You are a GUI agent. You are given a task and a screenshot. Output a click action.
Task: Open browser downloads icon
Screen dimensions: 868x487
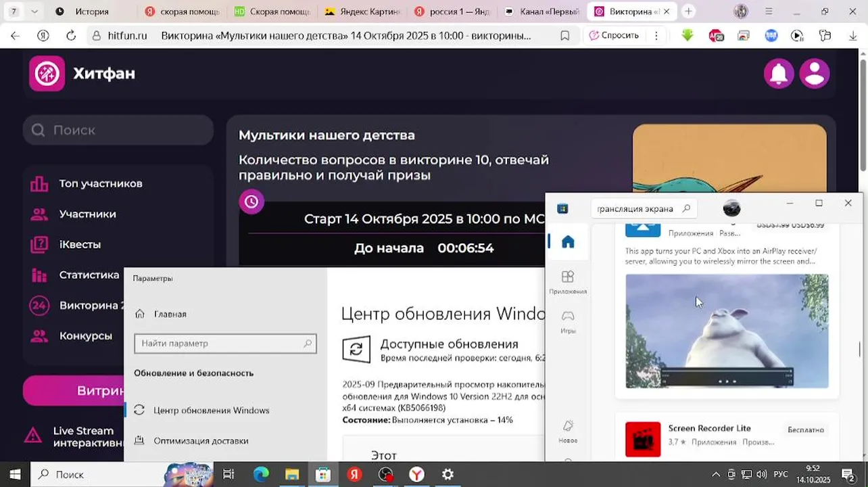point(853,36)
